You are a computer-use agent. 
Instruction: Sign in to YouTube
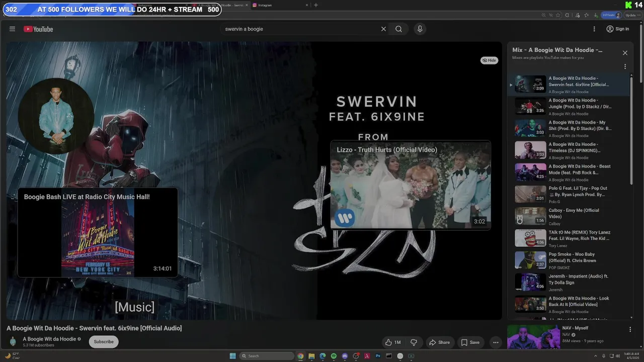618,29
